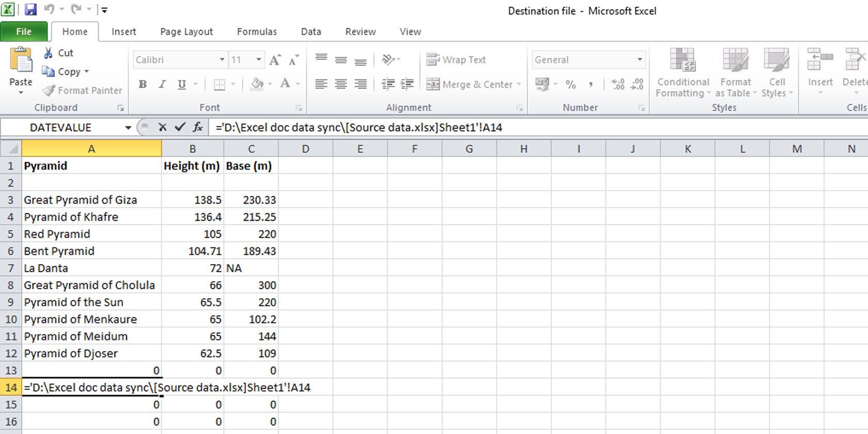Click the Redo icon in quick access toolbar

click(x=76, y=9)
